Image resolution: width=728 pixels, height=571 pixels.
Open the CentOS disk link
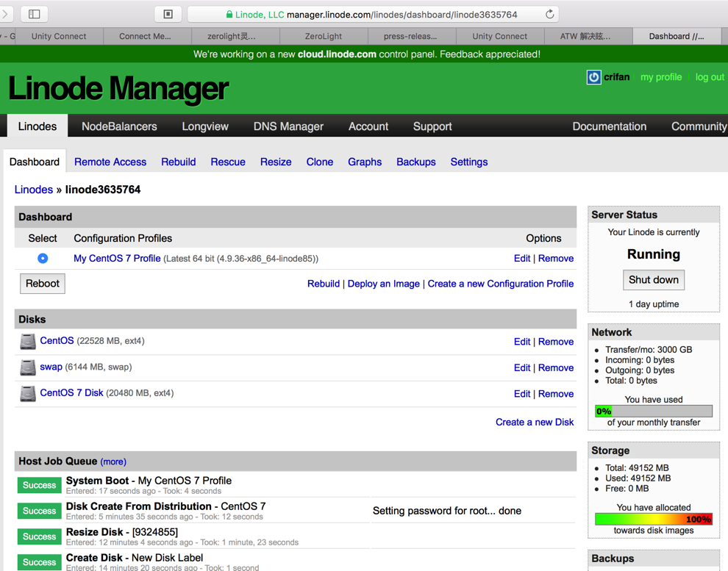57,340
